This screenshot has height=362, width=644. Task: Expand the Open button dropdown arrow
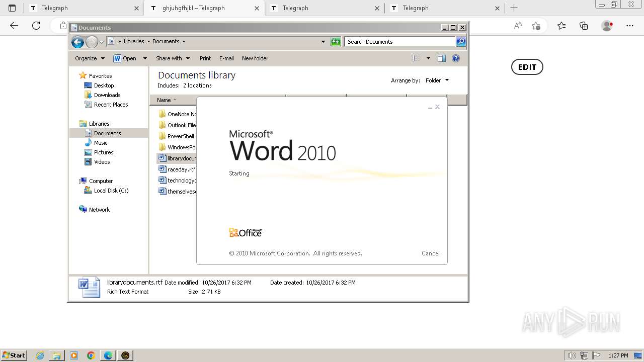click(145, 58)
